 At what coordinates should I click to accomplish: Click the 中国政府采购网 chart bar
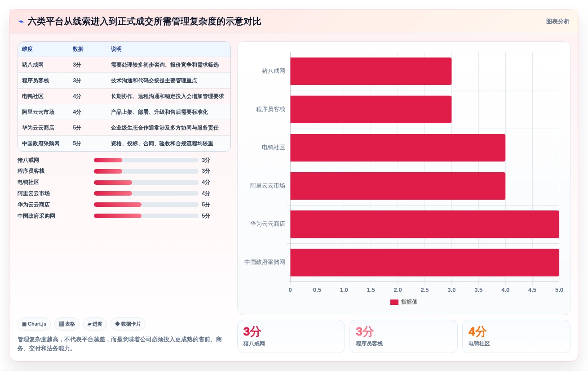424,262
